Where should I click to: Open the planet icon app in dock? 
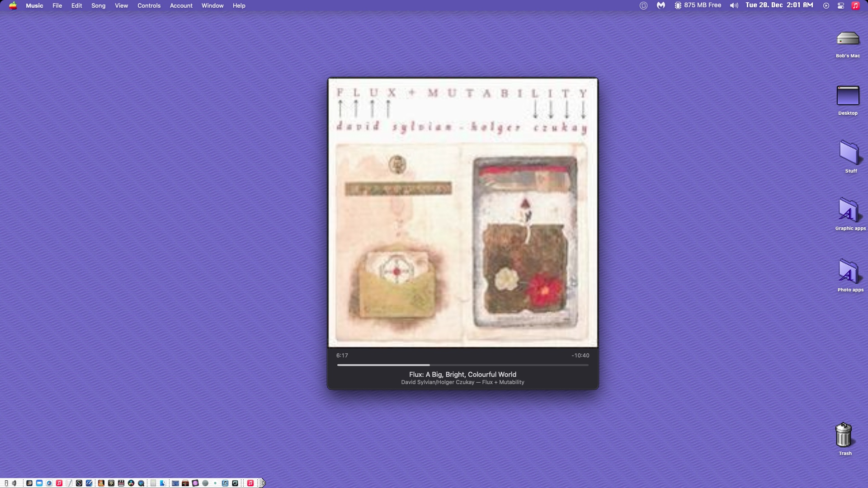click(x=29, y=483)
